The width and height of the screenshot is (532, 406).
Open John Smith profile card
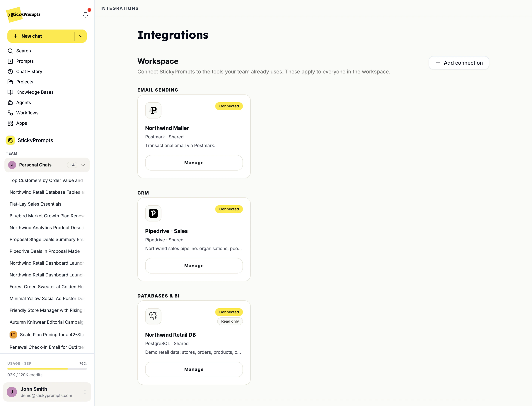pos(47,392)
